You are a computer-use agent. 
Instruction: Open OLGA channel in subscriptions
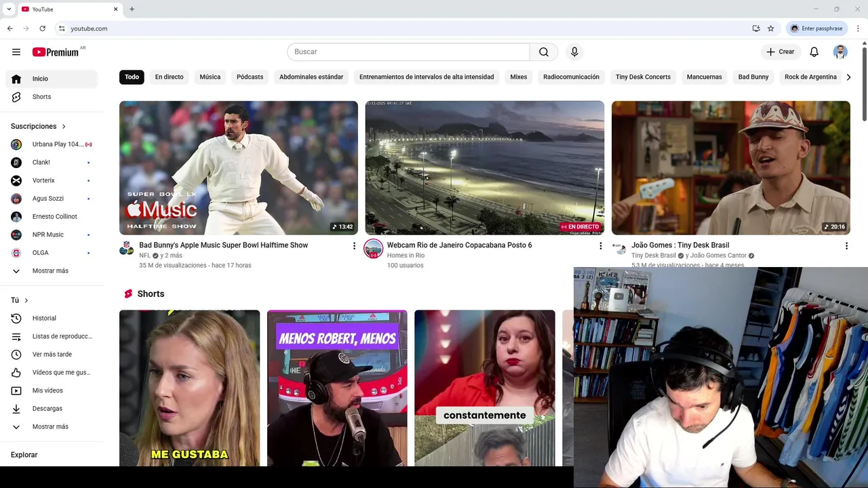pyautogui.click(x=52, y=253)
